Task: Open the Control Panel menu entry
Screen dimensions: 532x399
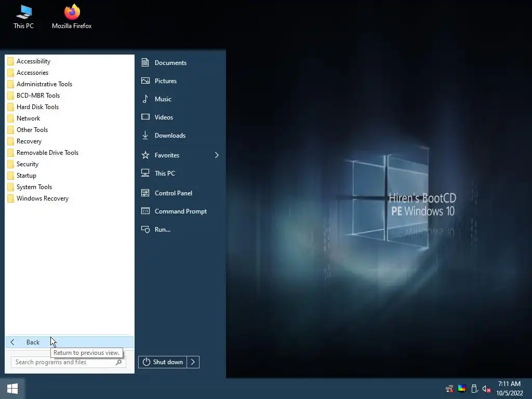Action: (180, 193)
